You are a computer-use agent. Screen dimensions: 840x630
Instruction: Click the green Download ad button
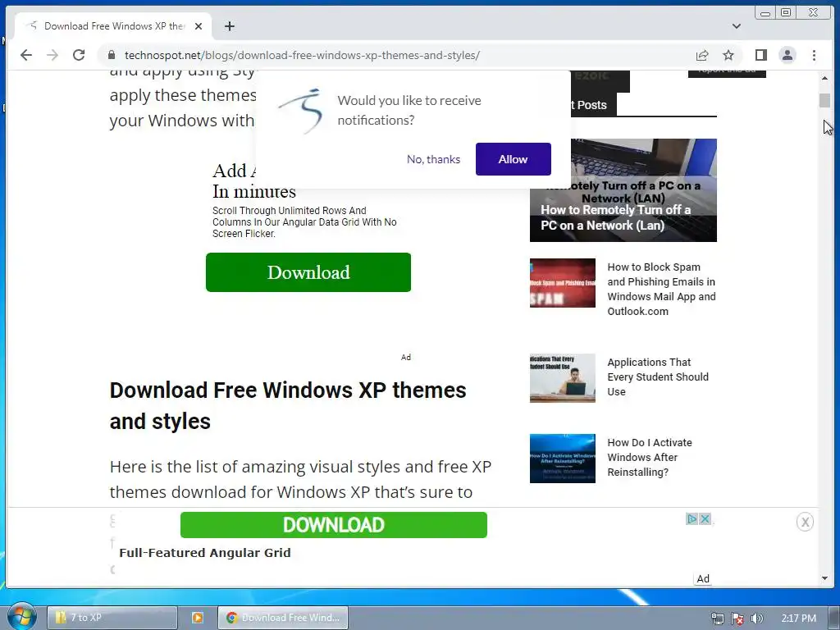point(308,272)
